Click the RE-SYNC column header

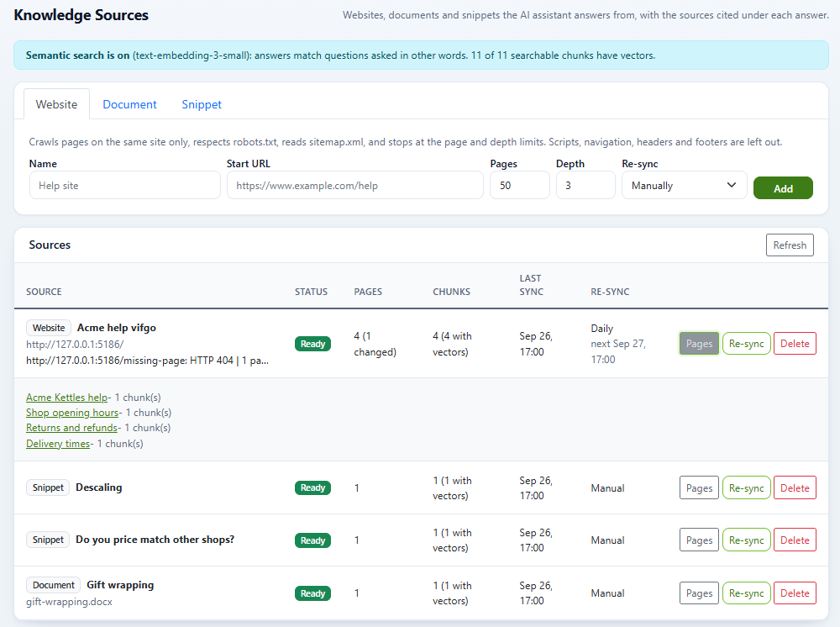click(610, 292)
